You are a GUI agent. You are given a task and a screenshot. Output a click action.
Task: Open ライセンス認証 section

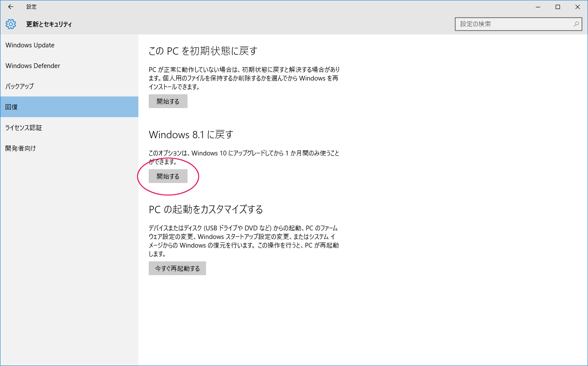69,127
